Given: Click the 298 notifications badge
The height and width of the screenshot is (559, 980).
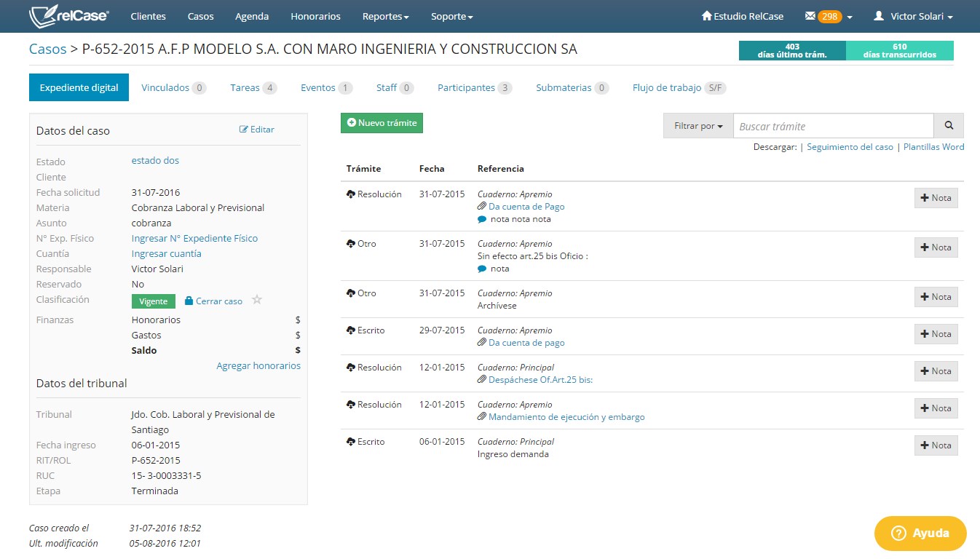Looking at the screenshot, I should 830,16.
